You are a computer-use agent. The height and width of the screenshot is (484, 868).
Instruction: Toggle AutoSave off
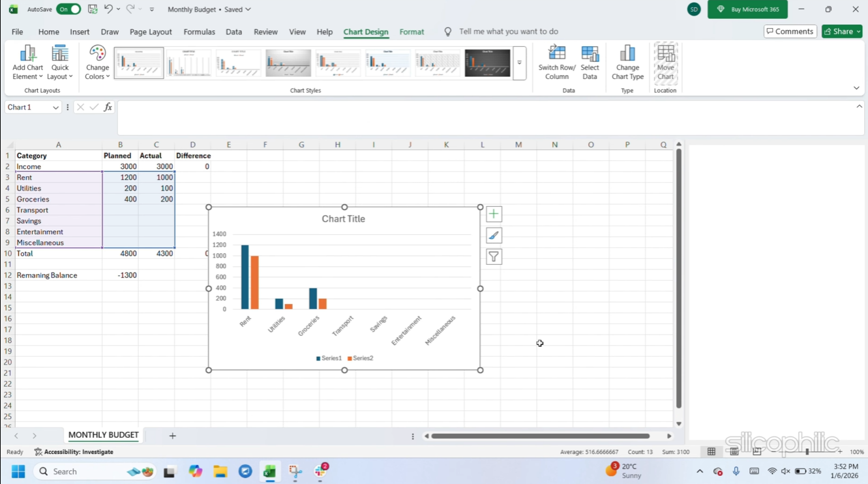[x=68, y=9]
